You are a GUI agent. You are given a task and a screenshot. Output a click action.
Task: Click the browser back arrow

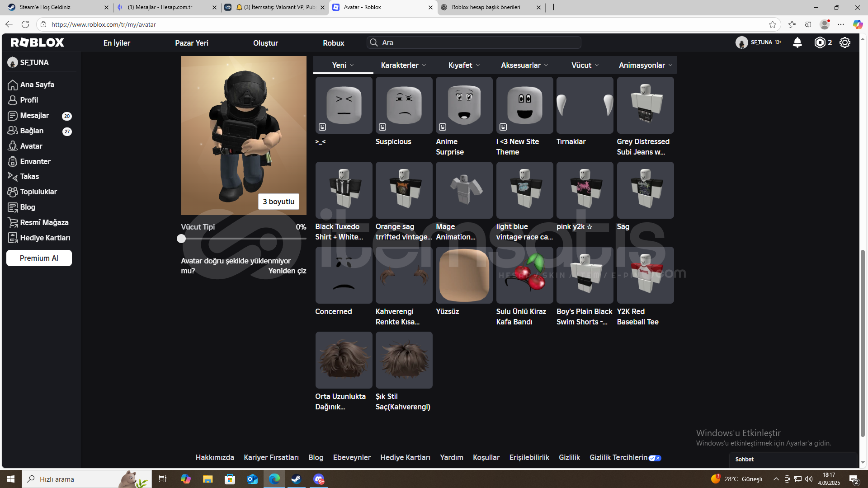coord(9,24)
